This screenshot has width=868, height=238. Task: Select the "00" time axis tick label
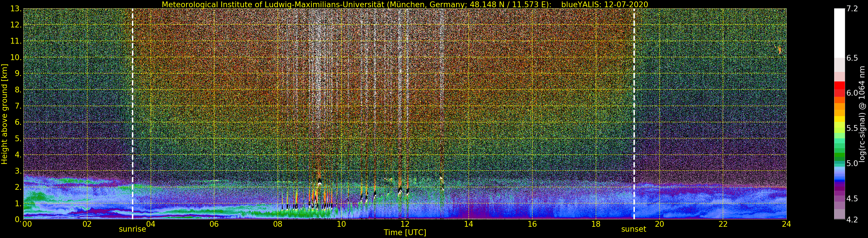[27, 224]
